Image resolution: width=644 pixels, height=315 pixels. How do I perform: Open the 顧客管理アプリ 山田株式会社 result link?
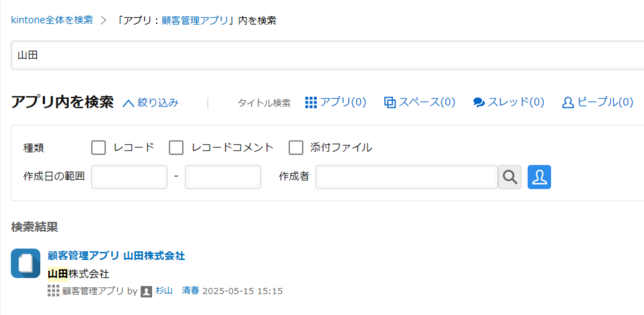(116, 256)
